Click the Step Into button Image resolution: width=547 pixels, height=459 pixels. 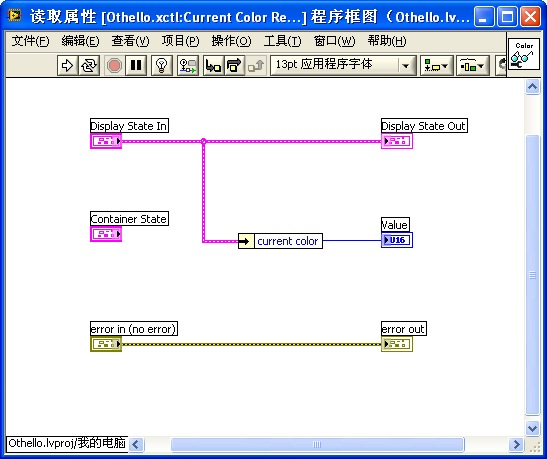(x=213, y=65)
